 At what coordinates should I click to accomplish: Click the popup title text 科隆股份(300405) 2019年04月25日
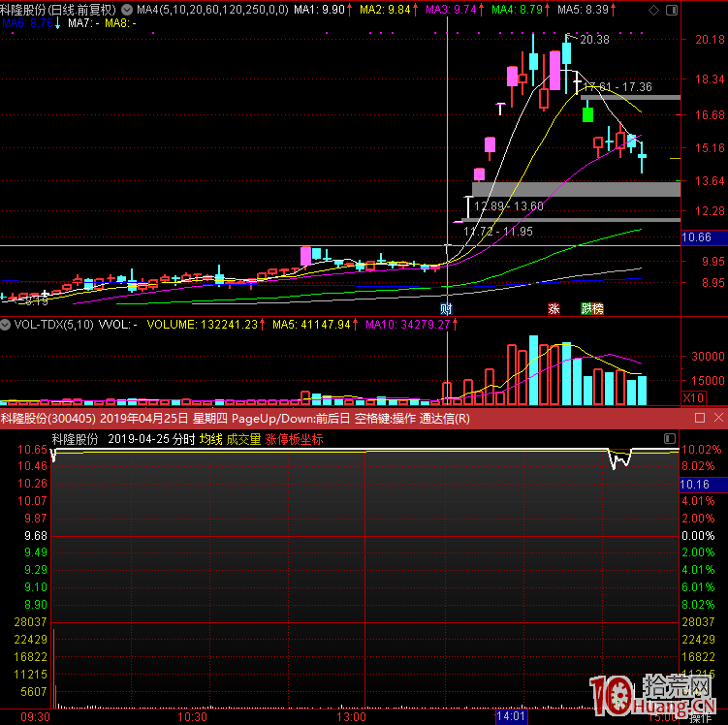pos(94,418)
